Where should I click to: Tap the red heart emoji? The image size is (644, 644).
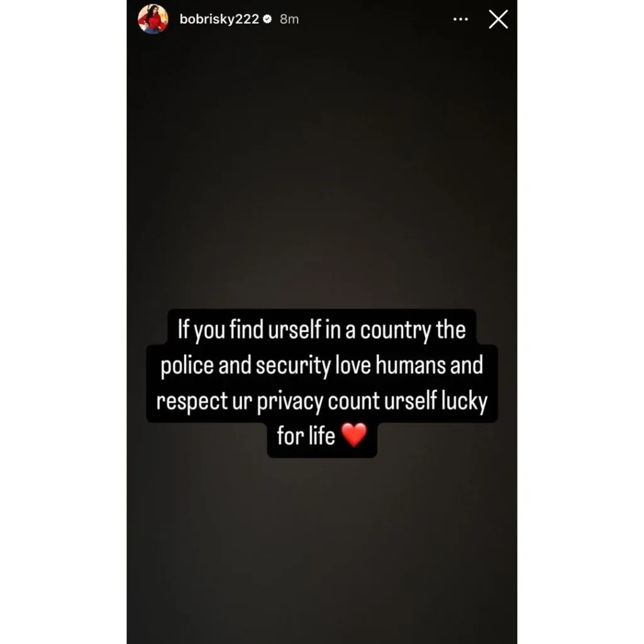354,435
